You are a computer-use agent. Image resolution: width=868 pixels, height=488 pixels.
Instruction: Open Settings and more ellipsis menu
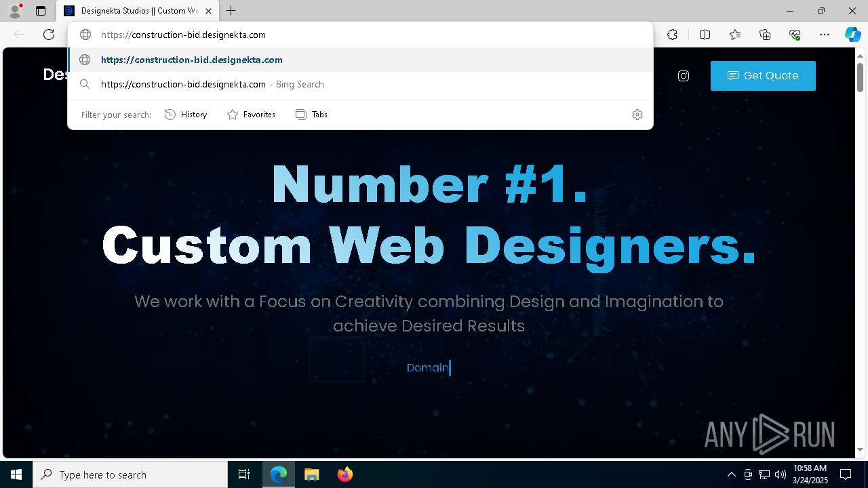(x=825, y=35)
